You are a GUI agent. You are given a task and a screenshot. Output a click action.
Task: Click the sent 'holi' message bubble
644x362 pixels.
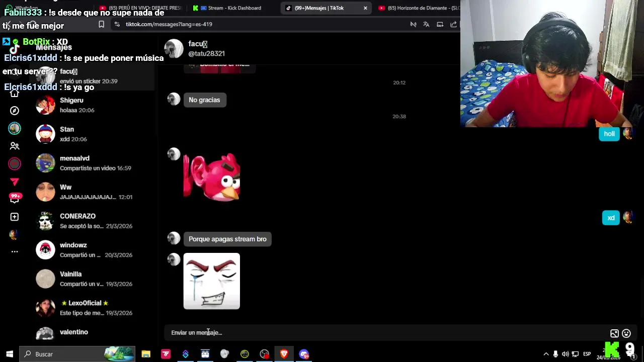[609, 134]
